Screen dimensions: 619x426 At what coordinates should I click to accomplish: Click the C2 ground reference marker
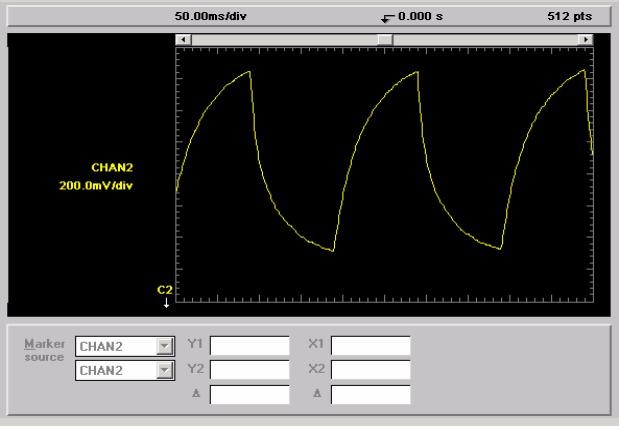tap(166, 295)
